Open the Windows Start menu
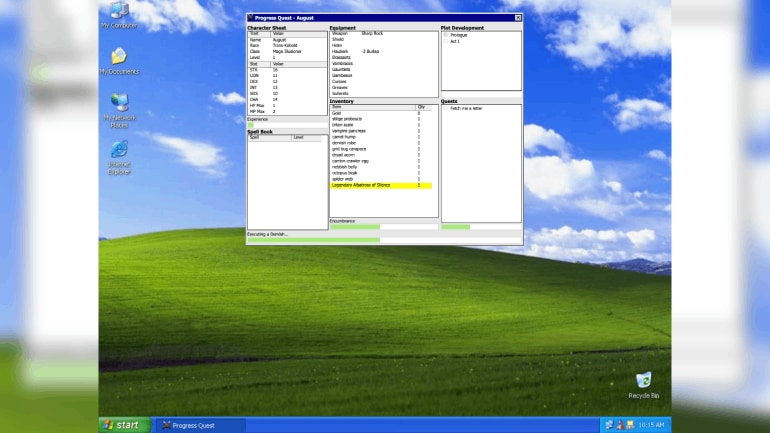Viewport: 770px width, 433px height. point(124,425)
